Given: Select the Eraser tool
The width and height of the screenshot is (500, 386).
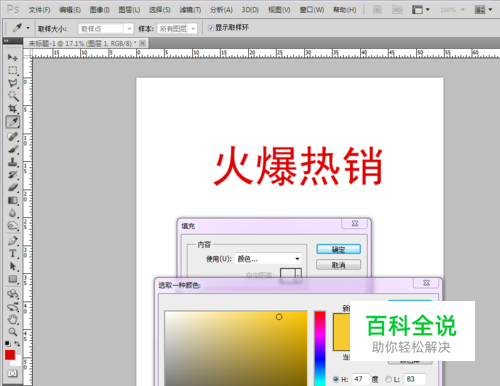Looking at the screenshot, I should point(13,187).
